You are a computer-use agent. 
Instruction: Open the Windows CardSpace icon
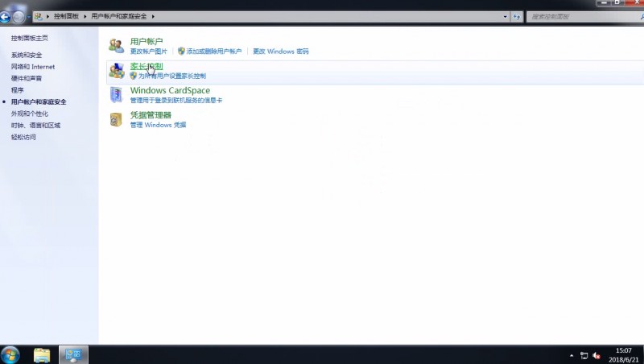click(x=116, y=95)
